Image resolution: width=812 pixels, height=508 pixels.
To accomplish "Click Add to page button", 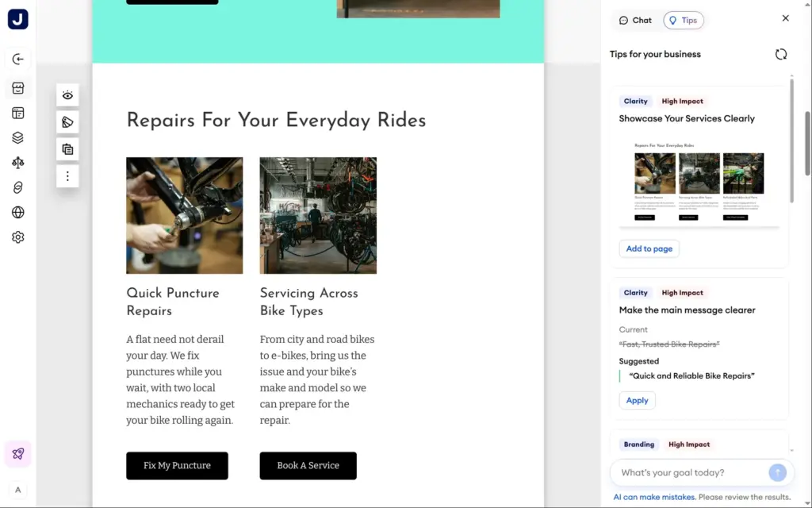I will click(649, 248).
